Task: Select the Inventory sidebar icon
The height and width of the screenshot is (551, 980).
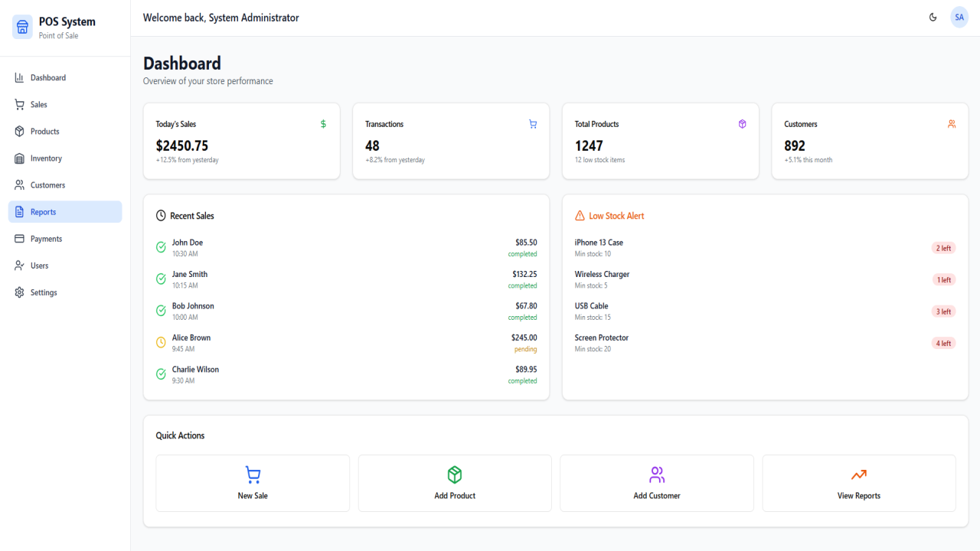Action: tap(19, 158)
